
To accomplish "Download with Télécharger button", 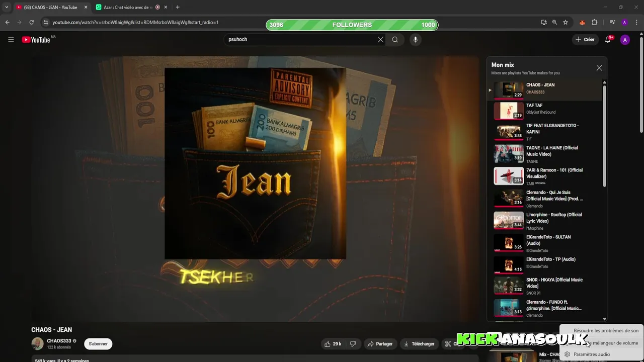I will 419,344.
